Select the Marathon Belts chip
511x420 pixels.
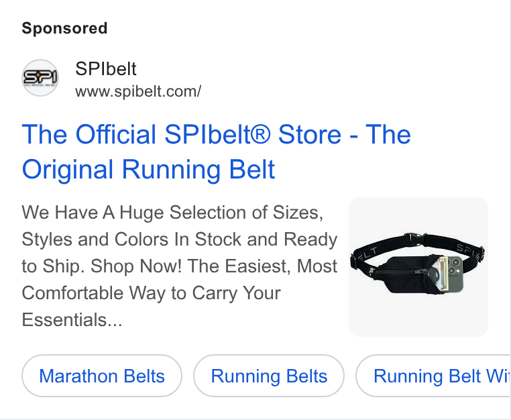click(102, 376)
